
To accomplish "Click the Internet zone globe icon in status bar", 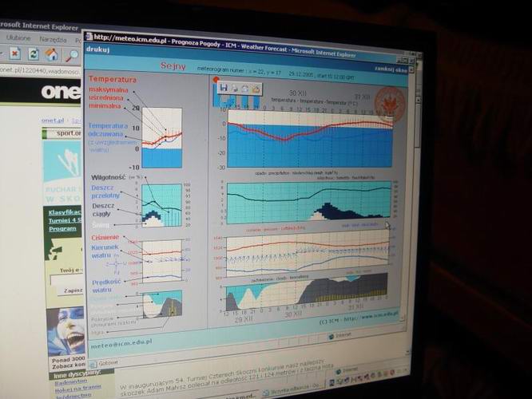I will [x=332, y=337].
